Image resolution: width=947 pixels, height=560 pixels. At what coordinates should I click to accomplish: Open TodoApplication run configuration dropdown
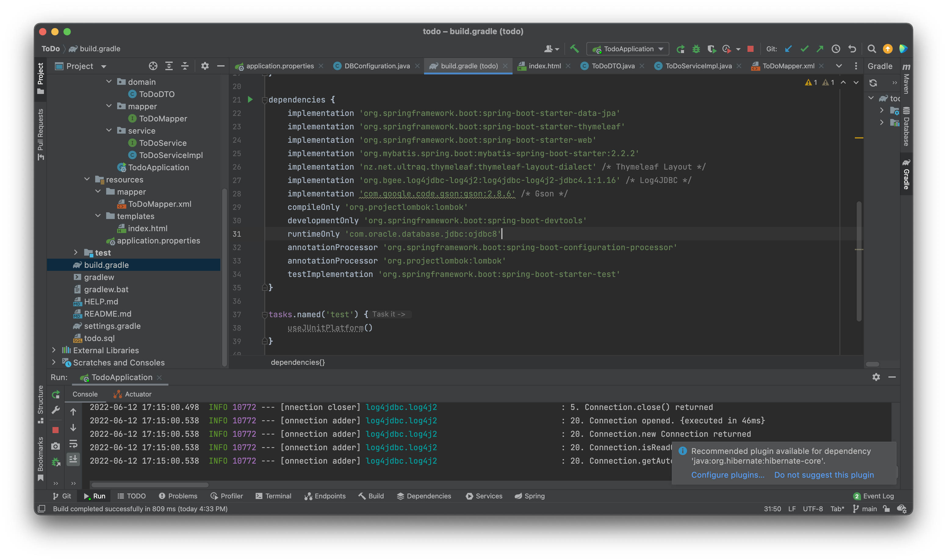tap(628, 49)
